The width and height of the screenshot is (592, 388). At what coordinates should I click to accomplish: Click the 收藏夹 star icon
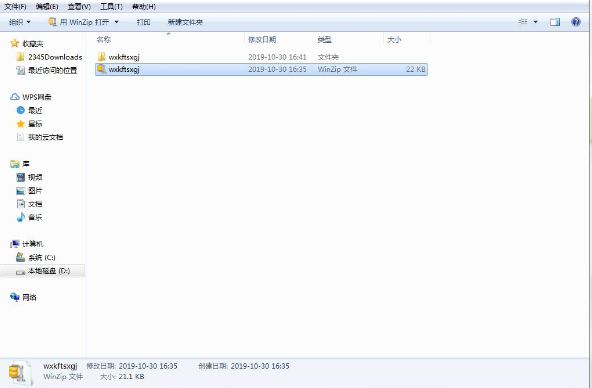(x=14, y=43)
